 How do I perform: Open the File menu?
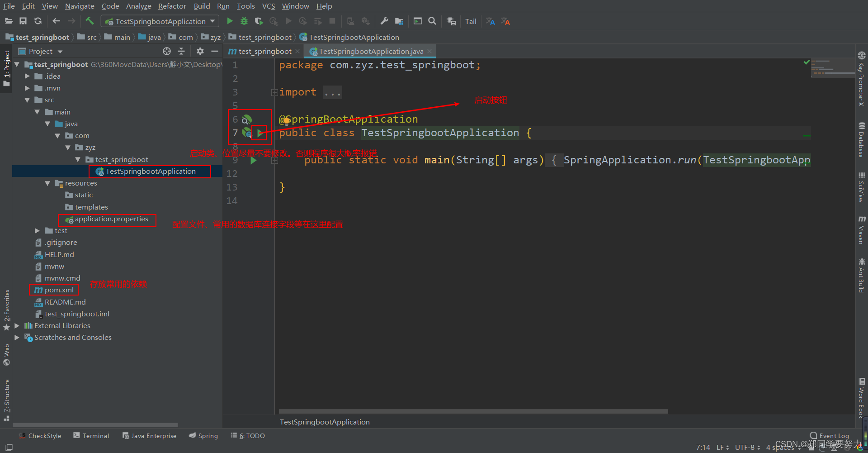click(9, 6)
